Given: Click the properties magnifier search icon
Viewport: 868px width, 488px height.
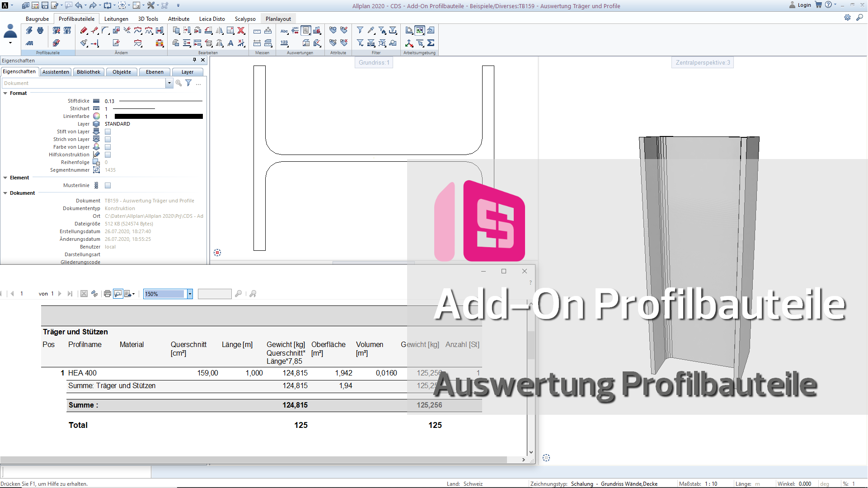Looking at the screenshot, I should (178, 83).
